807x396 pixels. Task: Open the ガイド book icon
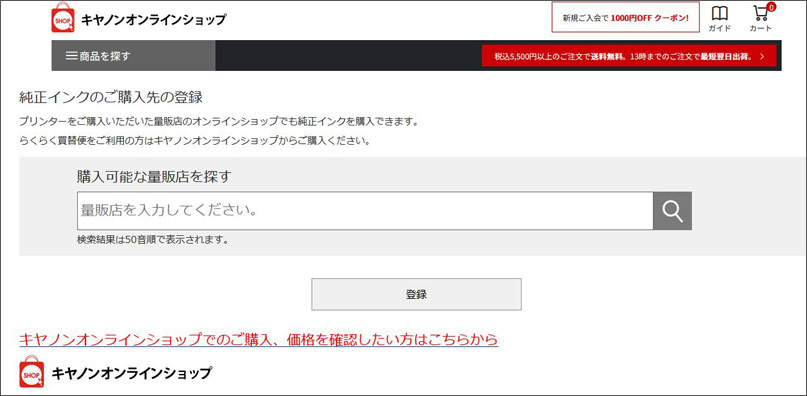point(719,19)
